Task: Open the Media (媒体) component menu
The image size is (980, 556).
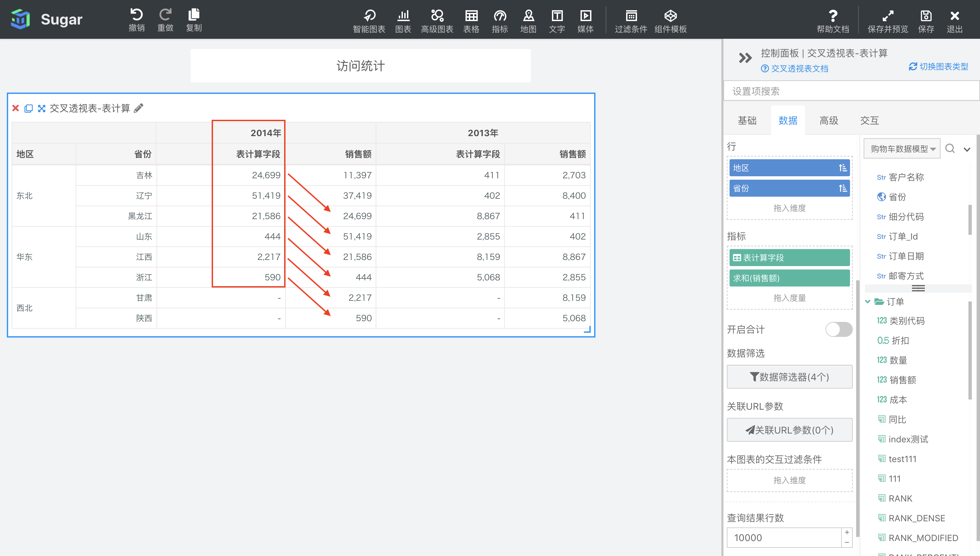Action: point(586,21)
